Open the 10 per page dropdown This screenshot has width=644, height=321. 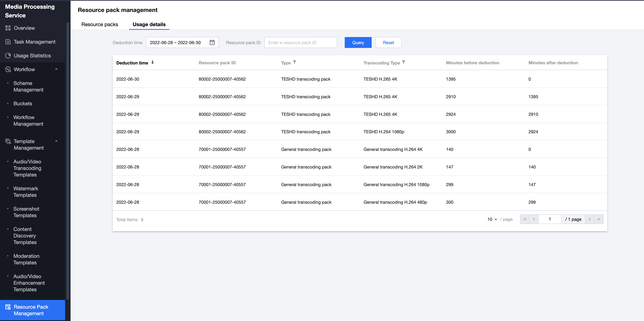pyautogui.click(x=492, y=219)
